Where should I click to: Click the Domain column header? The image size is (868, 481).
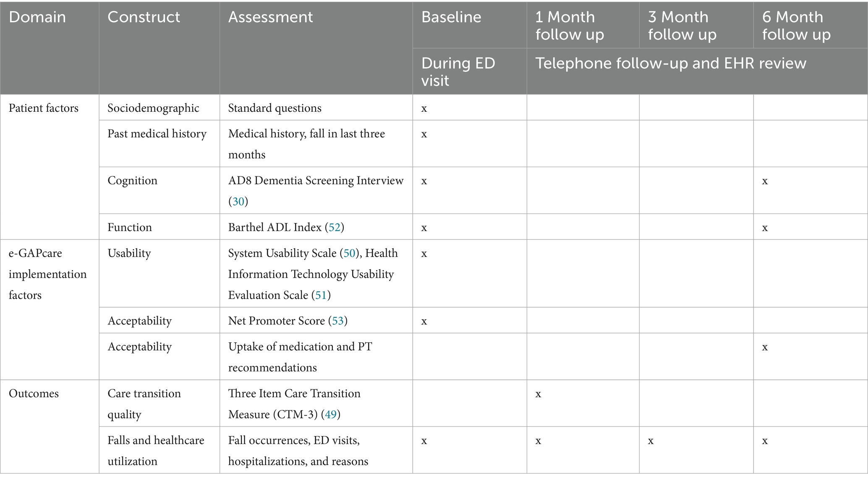tap(37, 17)
